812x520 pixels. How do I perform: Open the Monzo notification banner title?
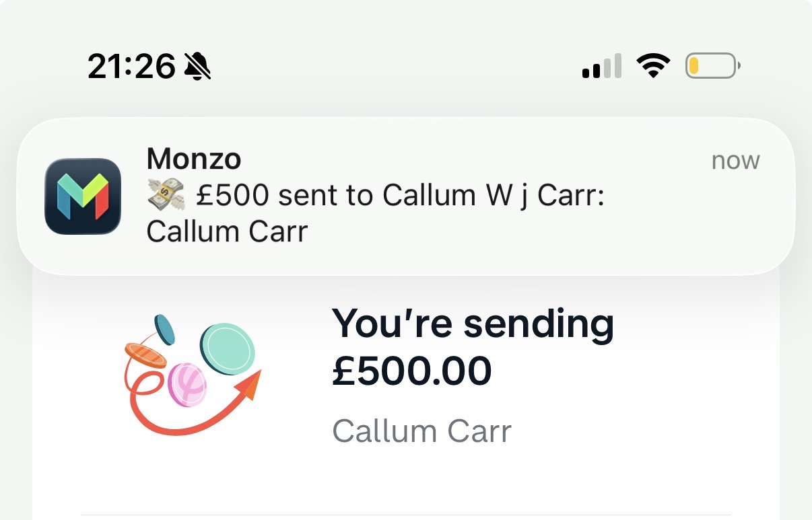[x=194, y=159]
